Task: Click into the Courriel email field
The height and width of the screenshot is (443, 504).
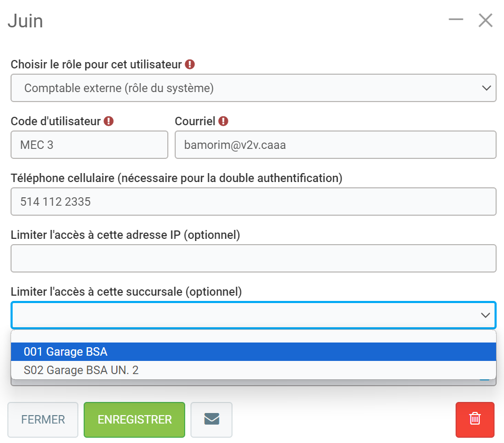Action: 335,145
